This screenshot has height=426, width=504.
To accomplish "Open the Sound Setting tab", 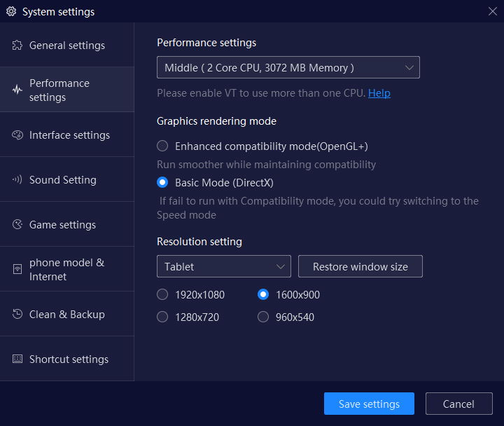I will click(x=67, y=179).
